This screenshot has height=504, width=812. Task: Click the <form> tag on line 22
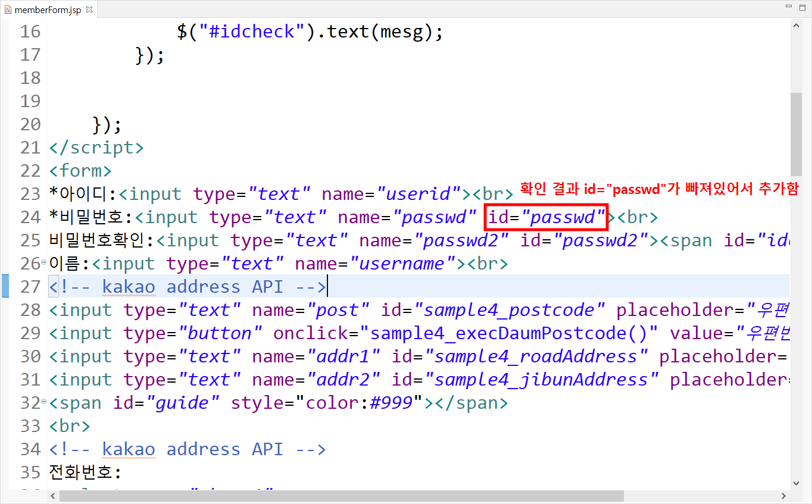coord(80,171)
